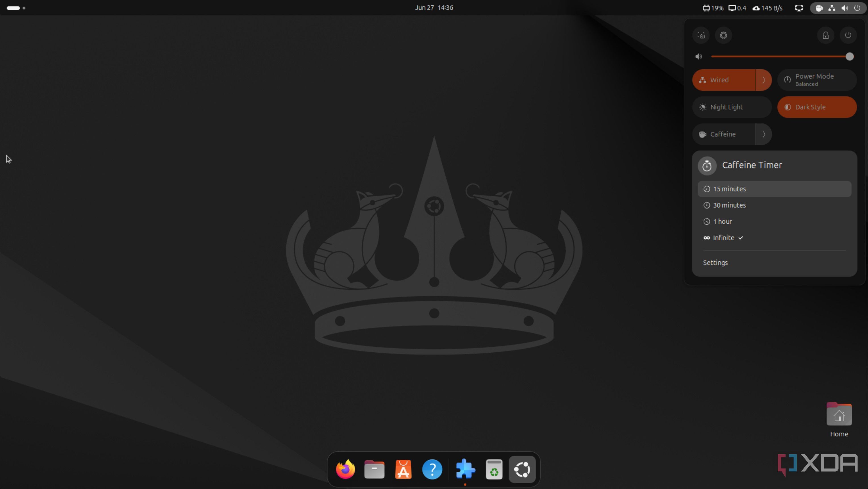Collapse the Caffeine submenu arrow
The image size is (868, 489).
point(763,134)
